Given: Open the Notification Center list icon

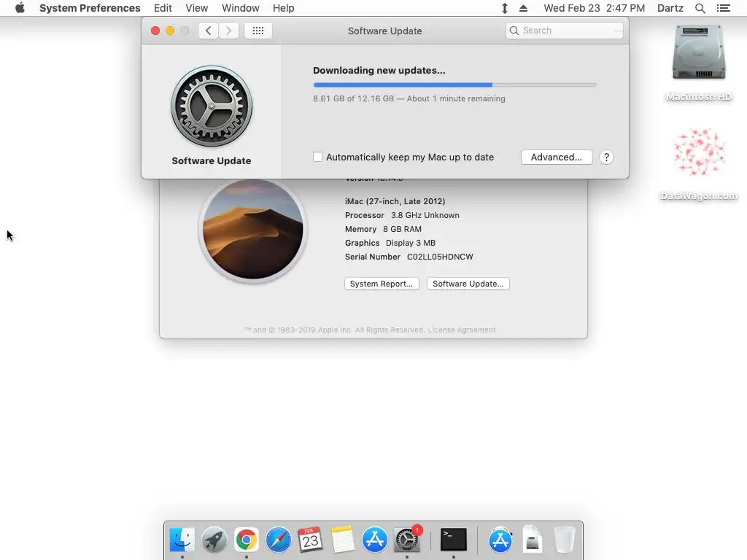Looking at the screenshot, I should pos(723,8).
